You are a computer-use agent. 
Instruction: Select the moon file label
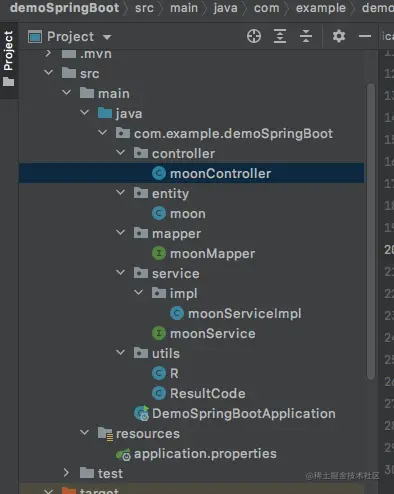(x=188, y=214)
